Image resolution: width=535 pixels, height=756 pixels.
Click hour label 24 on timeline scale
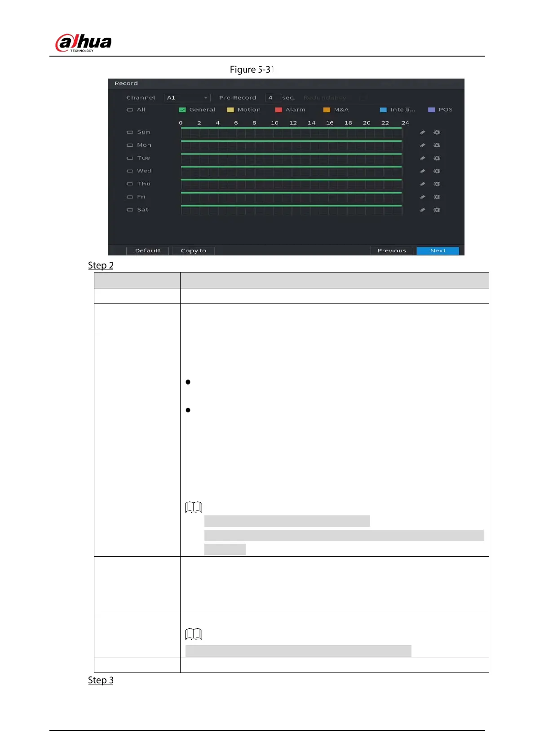click(x=405, y=123)
